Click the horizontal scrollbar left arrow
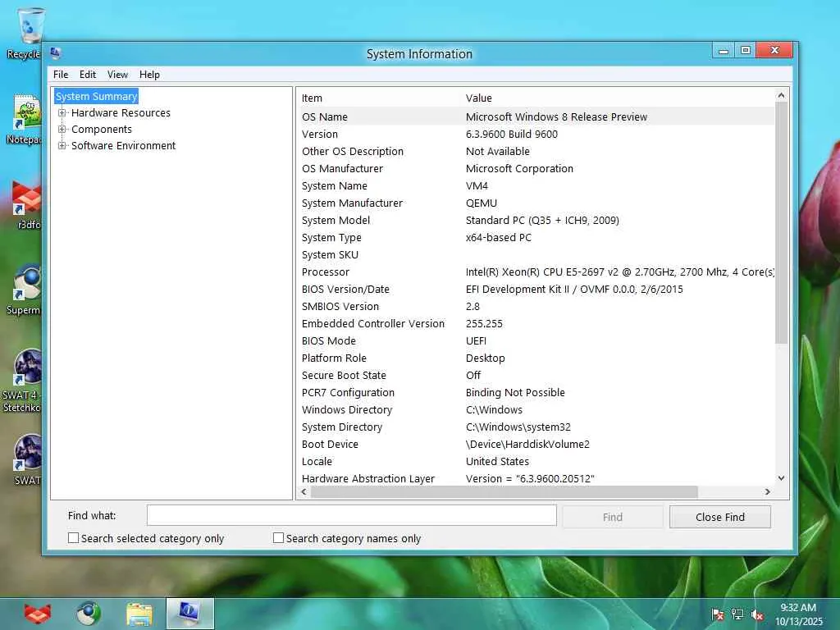This screenshot has height=630, width=840. pyautogui.click(x=304, y=492)
